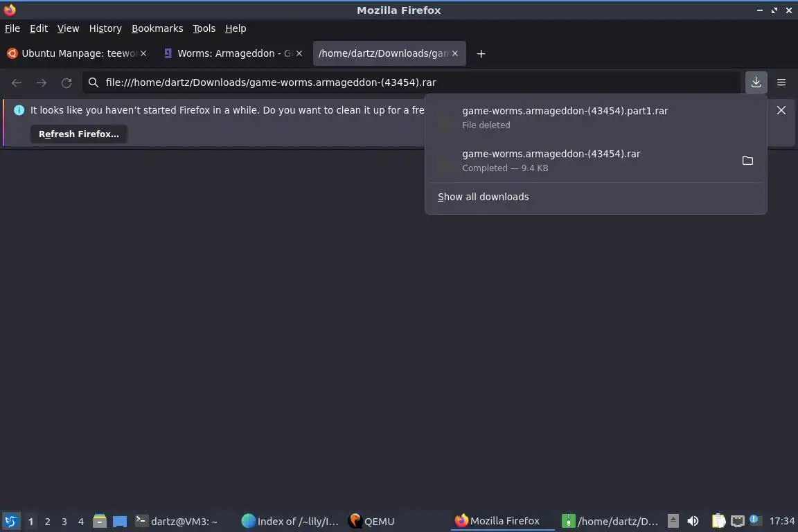Toggle the Downloads panel button
The width and height of the screenshot is (798, 532).
[756, 82]
